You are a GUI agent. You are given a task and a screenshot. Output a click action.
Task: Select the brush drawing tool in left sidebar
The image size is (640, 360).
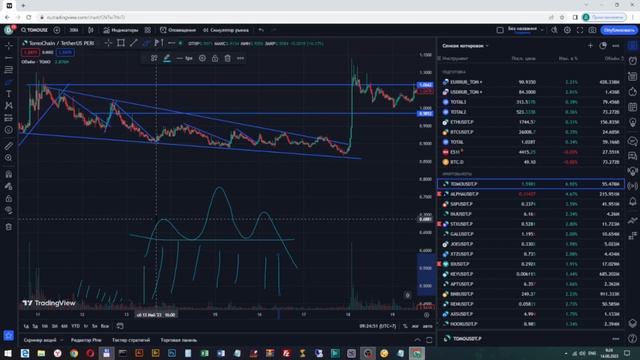coord(9,82)
